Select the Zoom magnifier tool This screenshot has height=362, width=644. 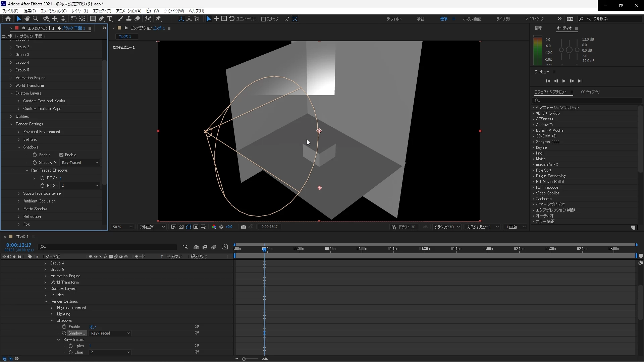click(x=36, y=19)
